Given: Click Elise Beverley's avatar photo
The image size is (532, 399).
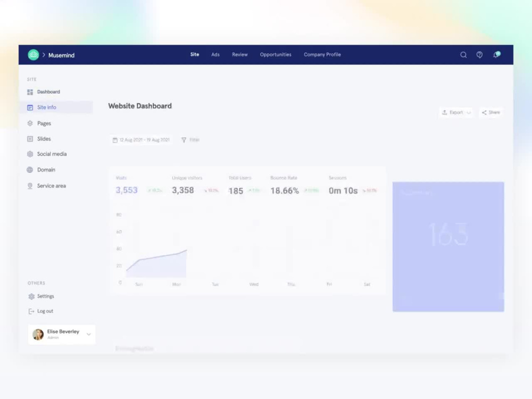Looking at the screenshot, I should pos(38,335).
